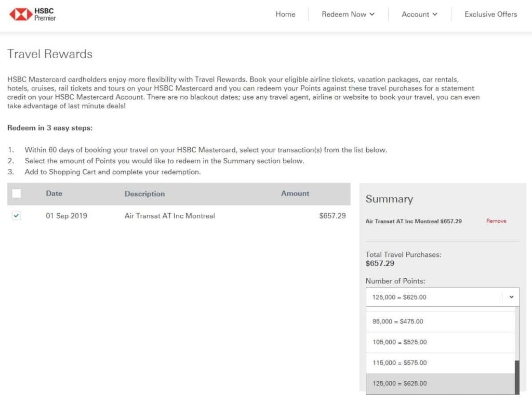Click the Description column header
The width and height of the screenshot is (532, 401).
point(144,193)
